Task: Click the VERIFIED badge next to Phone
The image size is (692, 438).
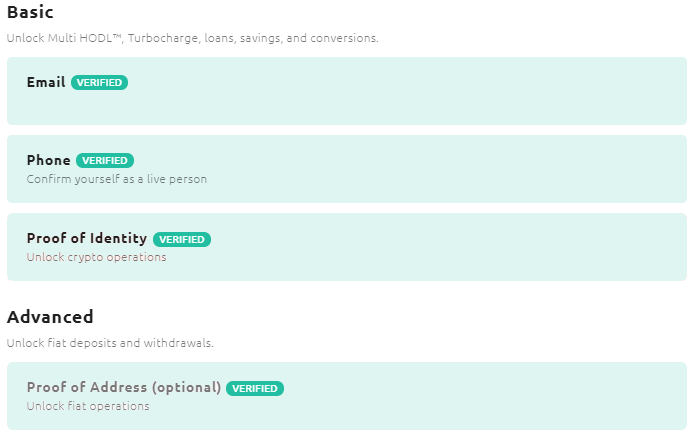Action: [x=105, y=161]
